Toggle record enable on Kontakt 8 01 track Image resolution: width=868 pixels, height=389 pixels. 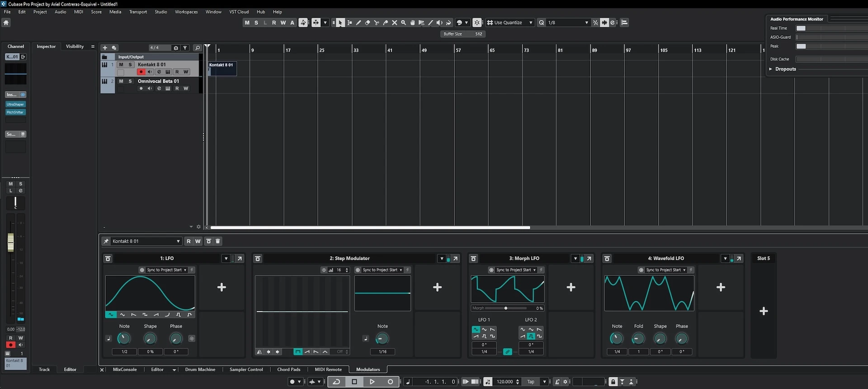141,72
